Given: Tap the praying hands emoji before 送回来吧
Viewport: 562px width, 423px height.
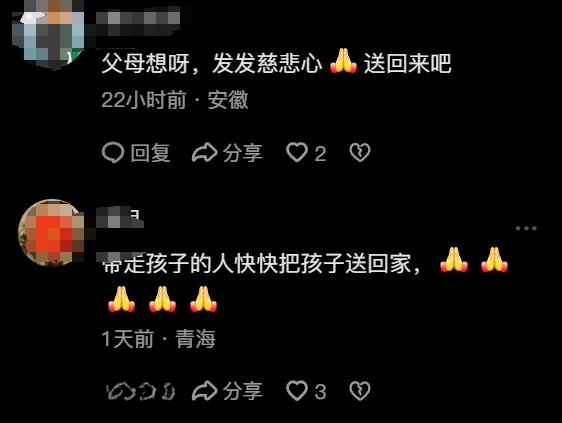Looking at the screenshot, I should pyautogui.click(x=343, y=61).
